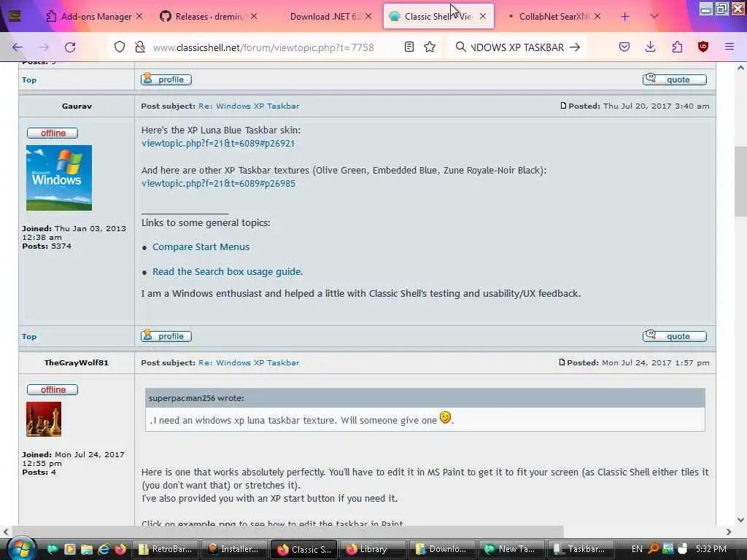The image size is (747, 560).
Task: Open the Compare Start Menus link
Action: (x=201, y=246)
